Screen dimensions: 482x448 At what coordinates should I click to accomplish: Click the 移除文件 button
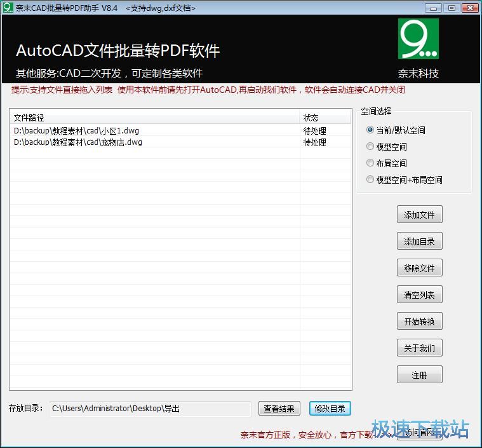tap(419, 268)
